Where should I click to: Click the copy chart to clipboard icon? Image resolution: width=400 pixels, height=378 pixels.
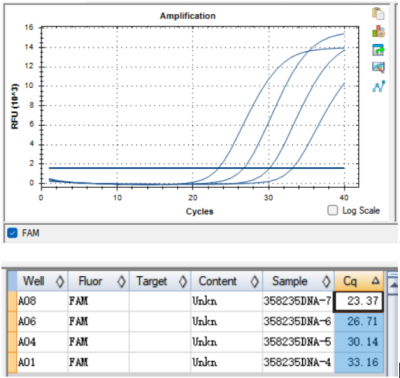point(378,13)
